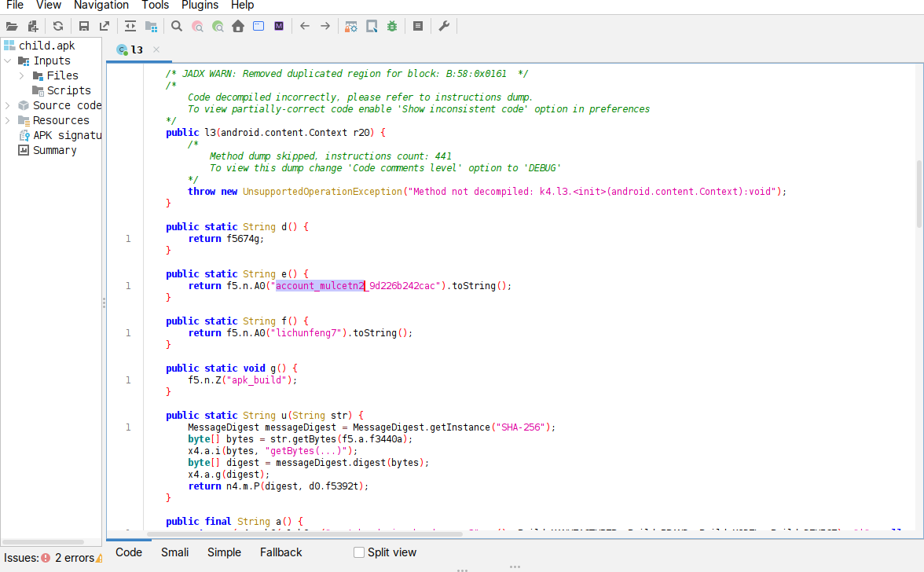Open the Plugins menu
This screenshot has height=572, width=924.
click(x=200, y=5)
